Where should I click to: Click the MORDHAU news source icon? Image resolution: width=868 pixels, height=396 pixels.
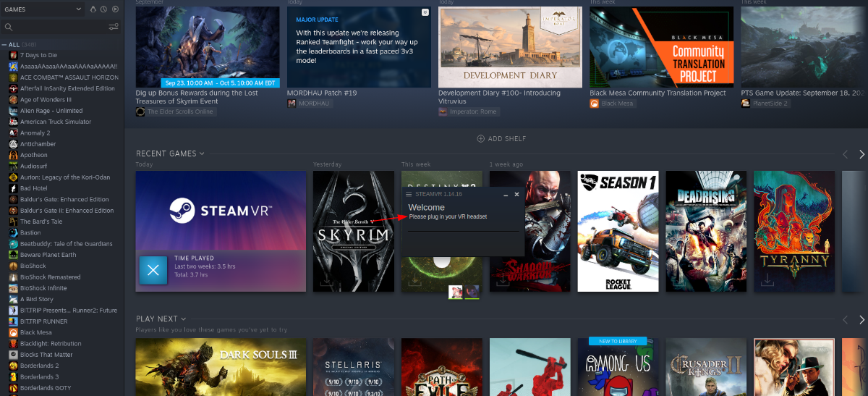tap(292, 104)
